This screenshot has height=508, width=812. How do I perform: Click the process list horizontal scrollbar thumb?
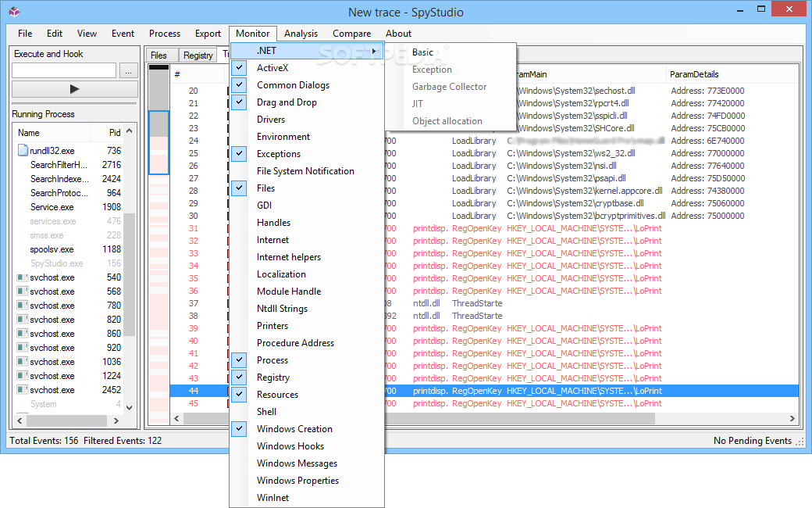coord(67,420)
